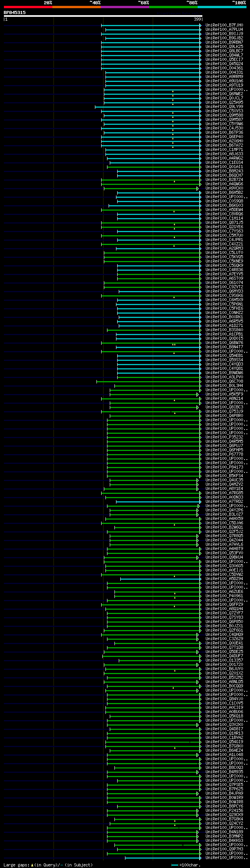Click the white query sequence ruler bar
250x868 pixels.
[x=103, y=16]
